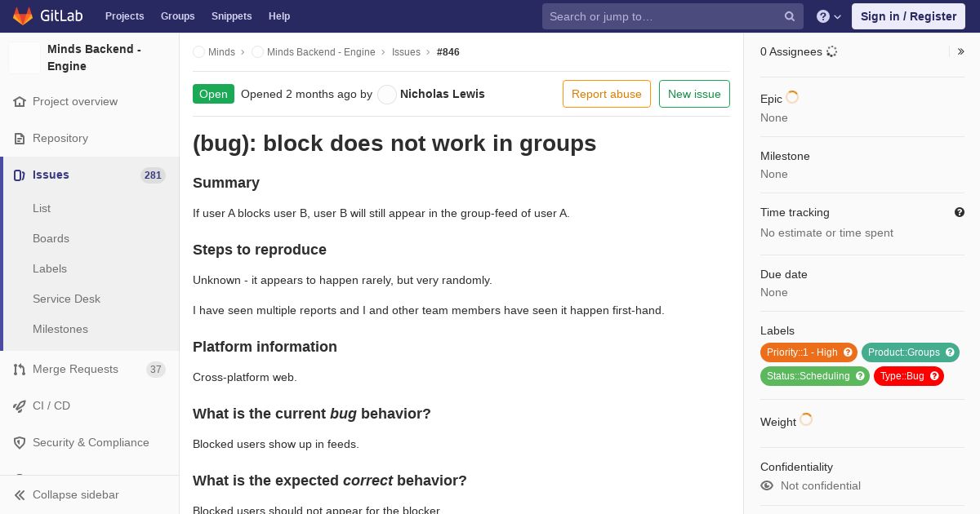
Task: Click help icon on Status::Scheduling label
Action: pyautogui.click(x=860, y=376)
